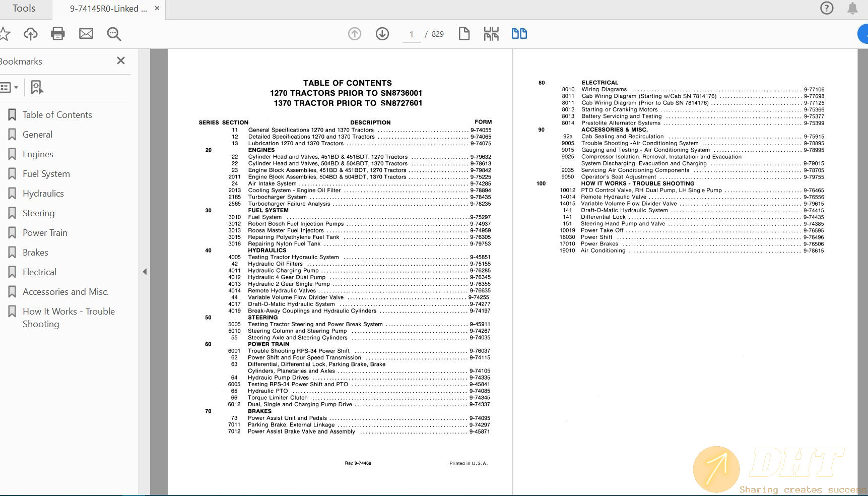868x496 pixels.
Task: Select the expand current bookmark icon
Action: (x=37, y=87)
